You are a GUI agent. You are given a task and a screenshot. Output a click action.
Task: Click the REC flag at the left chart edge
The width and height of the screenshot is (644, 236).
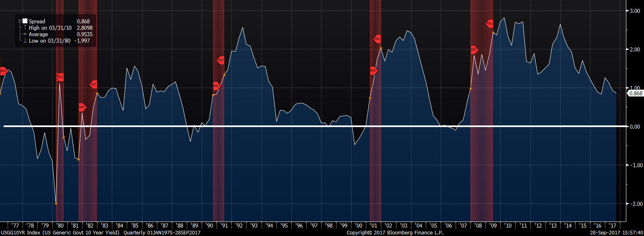pos(3,71)
